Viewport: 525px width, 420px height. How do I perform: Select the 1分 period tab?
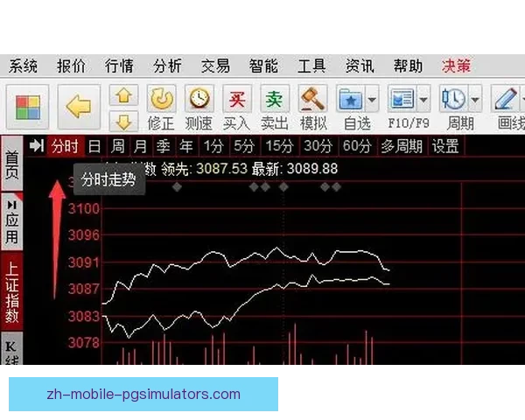pyautogui.click(x=213, y=146)
